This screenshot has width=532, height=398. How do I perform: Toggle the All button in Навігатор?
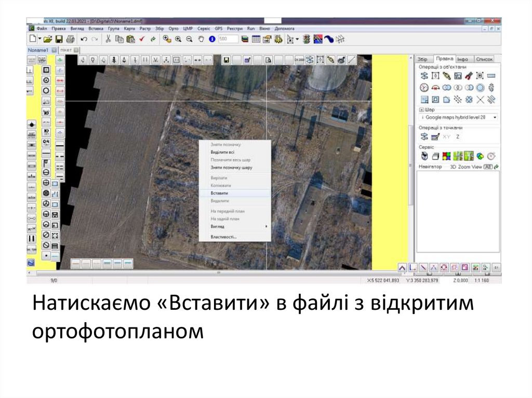click(488, 167)
